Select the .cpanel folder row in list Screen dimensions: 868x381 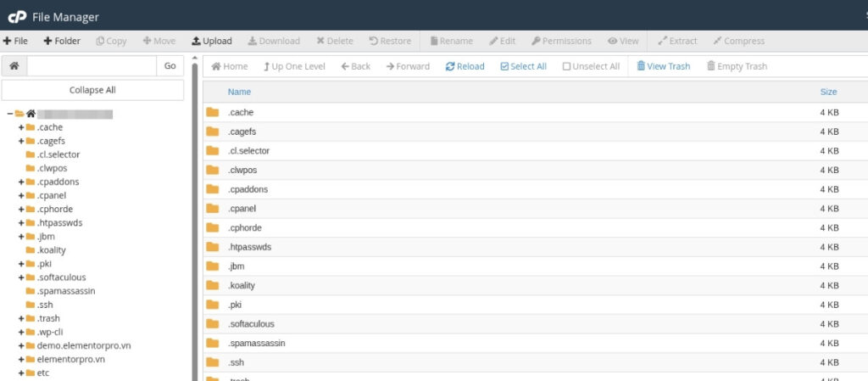(242, 209)
